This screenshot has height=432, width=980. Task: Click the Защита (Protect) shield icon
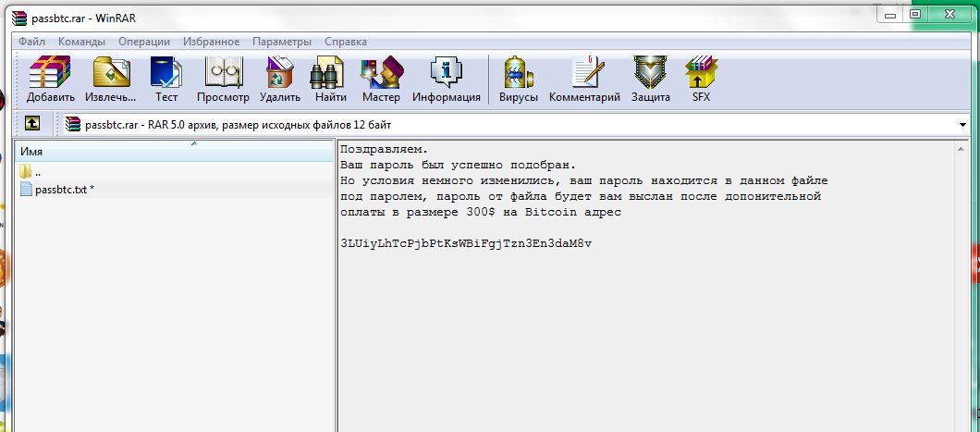(x=650, y=79)
